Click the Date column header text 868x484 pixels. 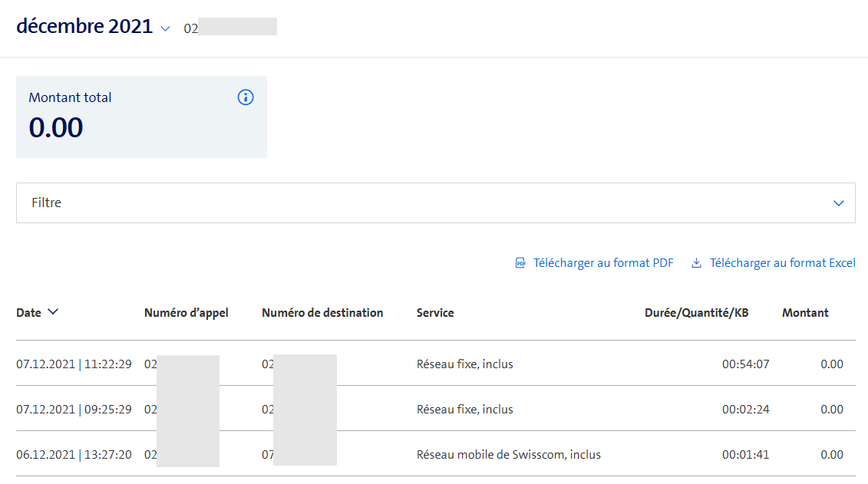pyautogui.click(x=29, y=313)
